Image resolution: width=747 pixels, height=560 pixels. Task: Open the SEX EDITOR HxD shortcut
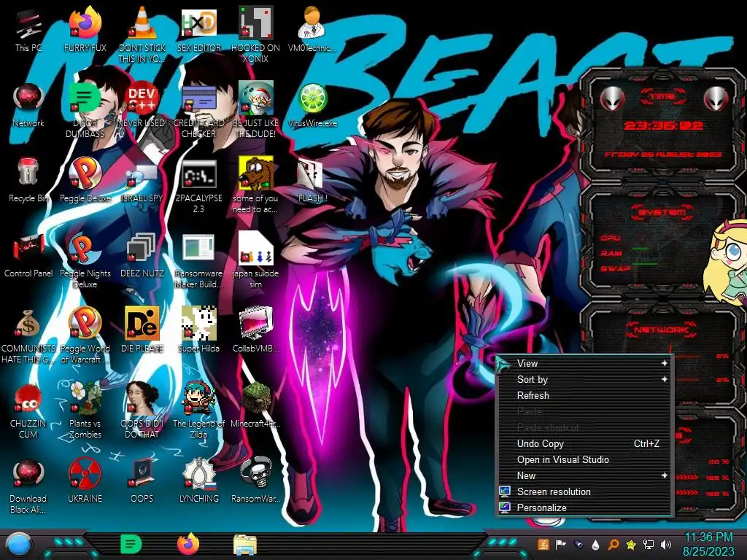tap(198, 29)
